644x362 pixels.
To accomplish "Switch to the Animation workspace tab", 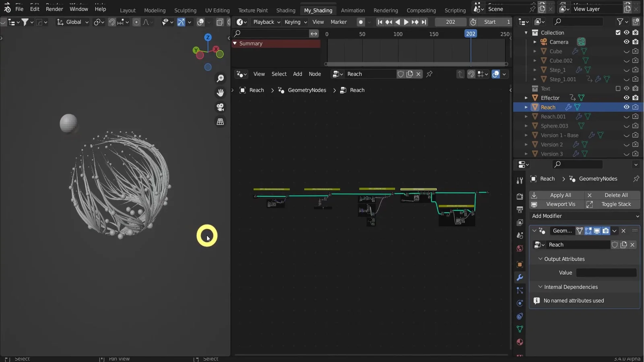I will pyautogui.click(x=352, y=10).
